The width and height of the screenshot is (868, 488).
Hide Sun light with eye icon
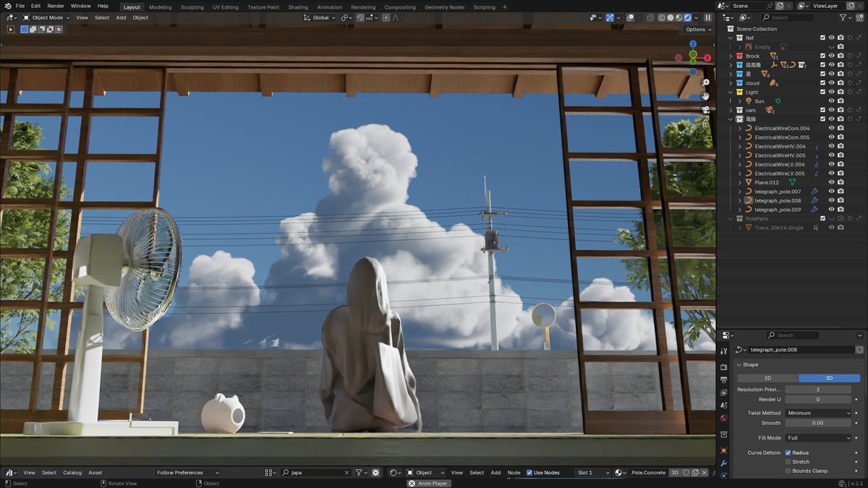click(x=832, y=101)
